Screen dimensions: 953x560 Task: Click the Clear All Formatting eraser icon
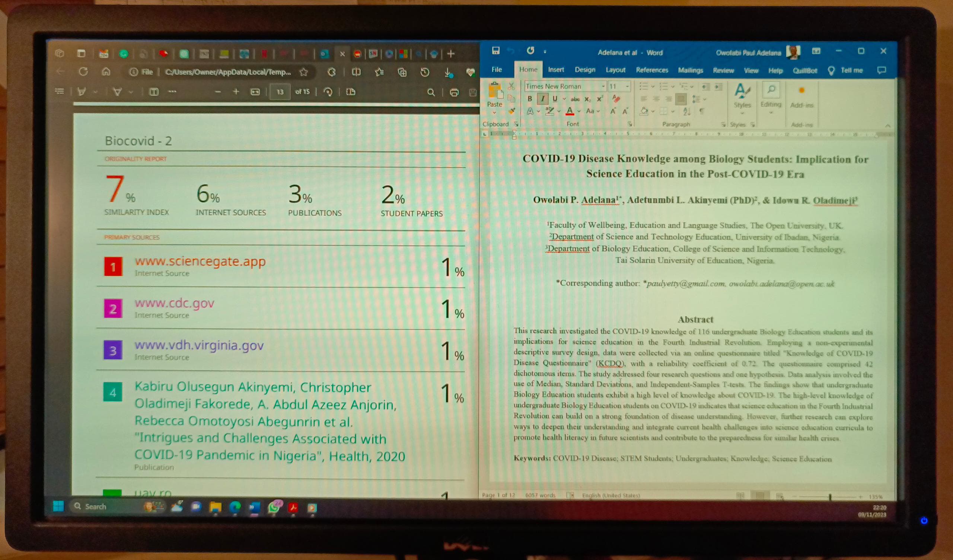coord(616,99)
